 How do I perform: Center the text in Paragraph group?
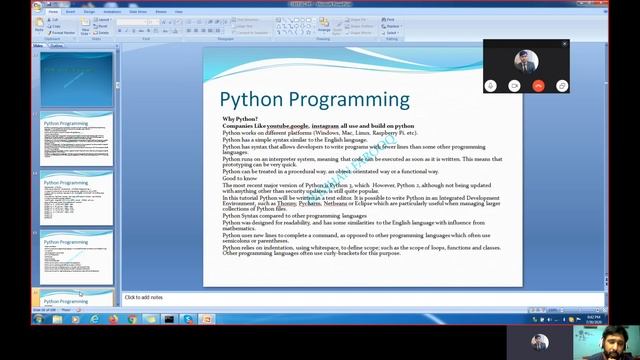pyautogui.click(x=196, y=31)
